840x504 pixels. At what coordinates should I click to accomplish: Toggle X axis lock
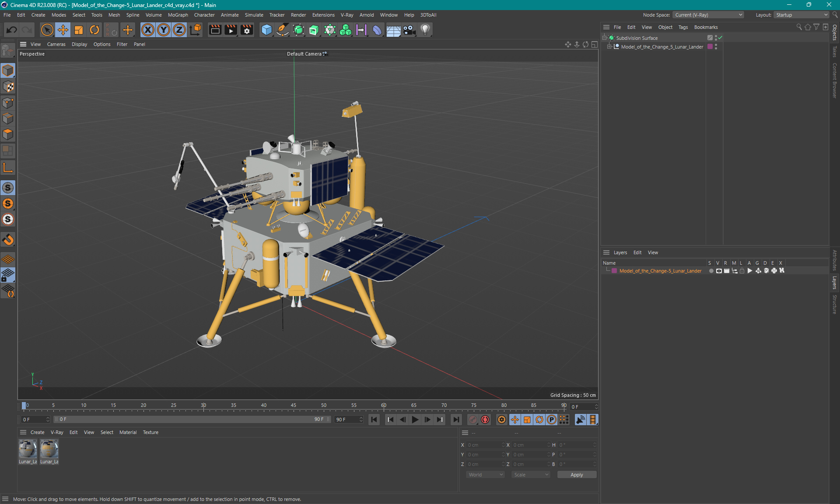pos(148,30)
